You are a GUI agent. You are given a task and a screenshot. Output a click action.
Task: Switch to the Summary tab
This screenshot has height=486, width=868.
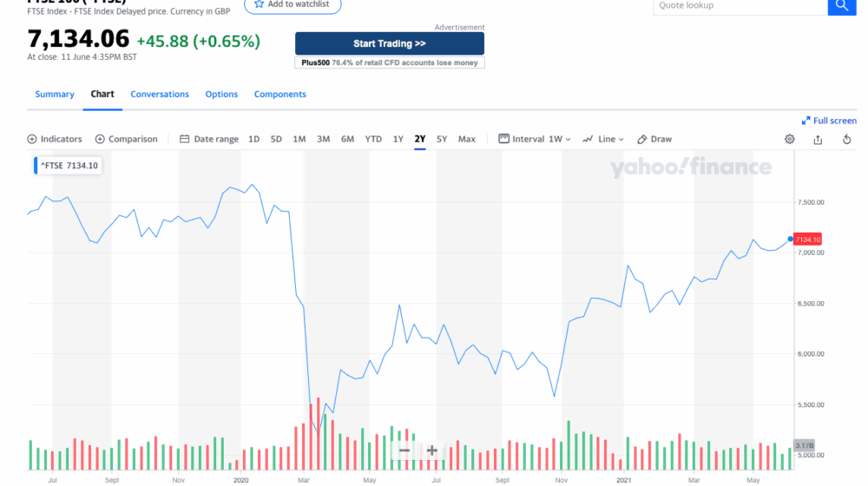(55, 94)
